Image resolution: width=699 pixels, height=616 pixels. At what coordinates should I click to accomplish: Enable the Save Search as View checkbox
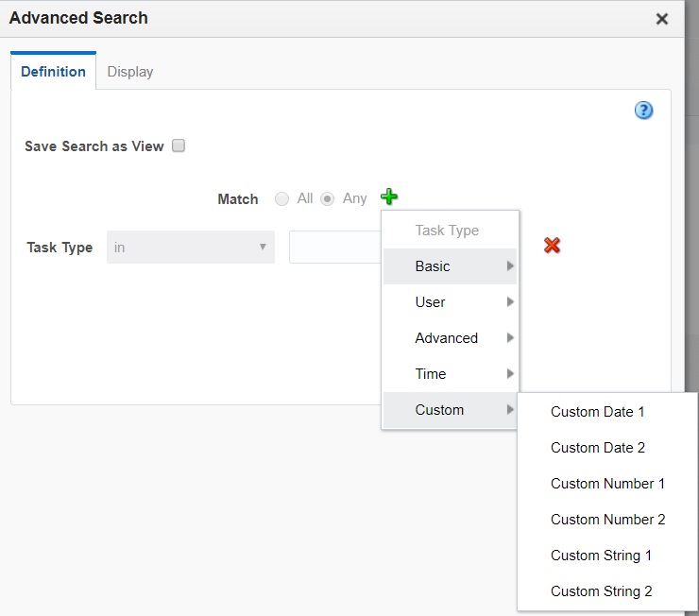179,146
